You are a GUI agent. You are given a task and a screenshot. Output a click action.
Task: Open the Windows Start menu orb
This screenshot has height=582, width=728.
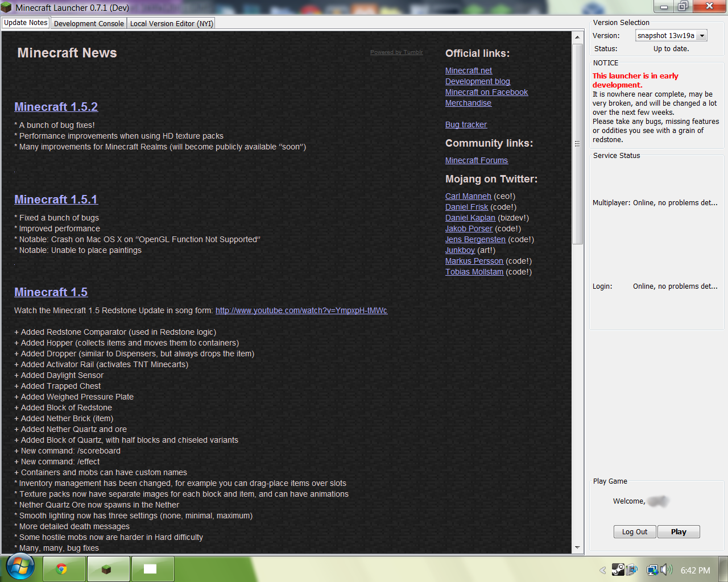pos(20,567)
